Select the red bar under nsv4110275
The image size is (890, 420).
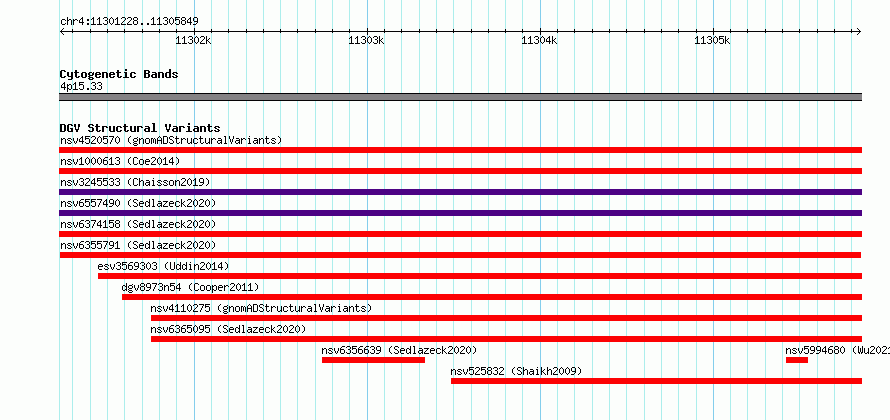pyautogui.click(x=506, y=318)
